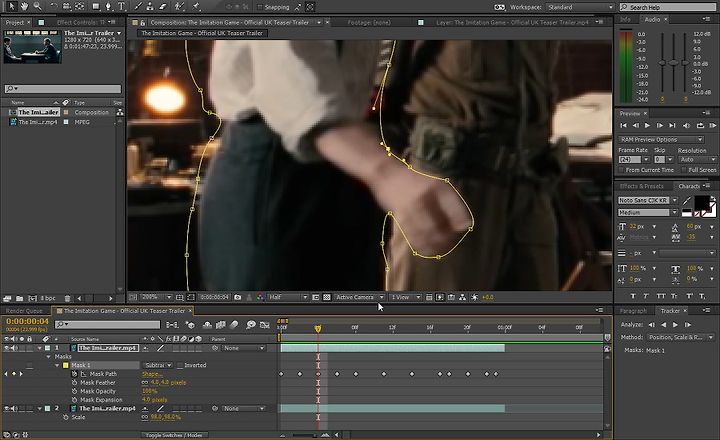Switch to the Info tab
The width and height of the screenshot is (720, 440).
[625, 19]
